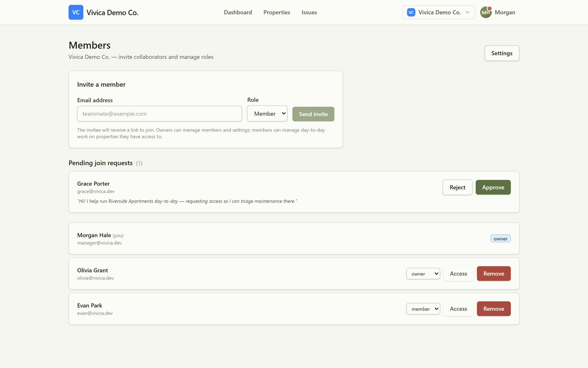The height and width of the screenshot is (368, 588).
Task: Click the Members page heading
Action: click(89, 45)
